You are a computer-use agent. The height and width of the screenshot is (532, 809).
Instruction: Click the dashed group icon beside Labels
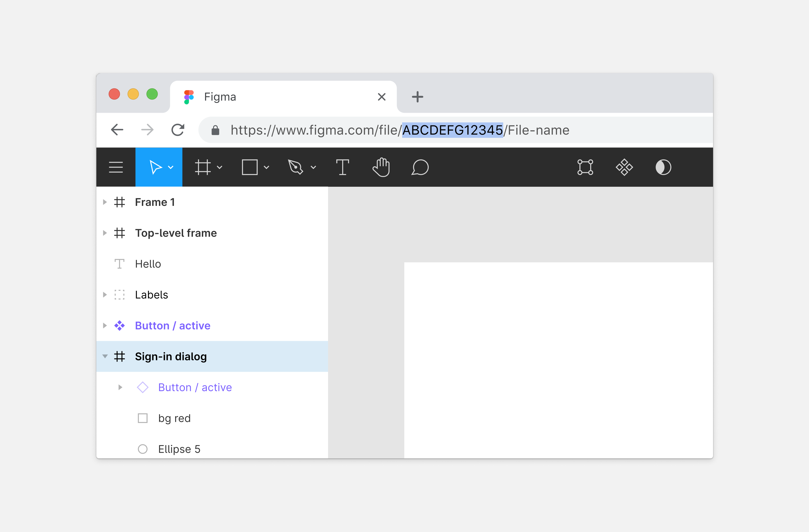tap(120, 295)
